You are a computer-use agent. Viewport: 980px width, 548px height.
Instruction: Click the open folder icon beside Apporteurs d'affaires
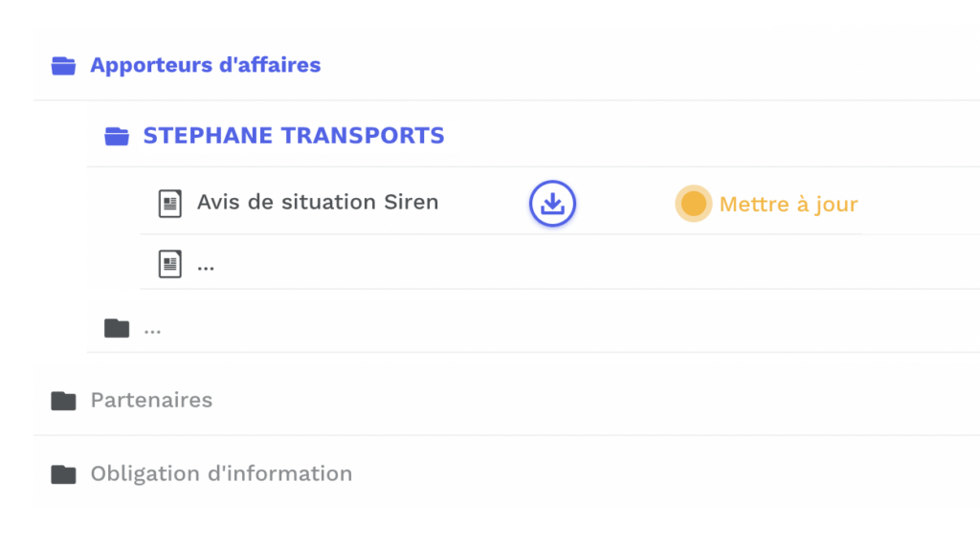pos(63,66)
